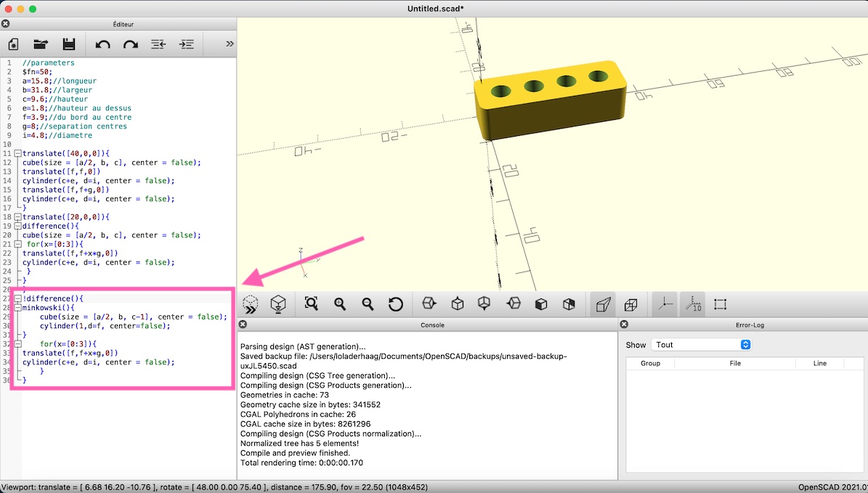The height and width of the screenshot is (493, 868).
Task: Collapse the !difference() block on line 27
Action: 17,298
